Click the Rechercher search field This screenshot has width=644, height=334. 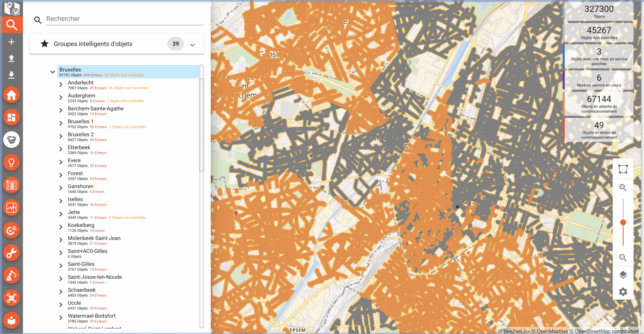pos(125,19)
